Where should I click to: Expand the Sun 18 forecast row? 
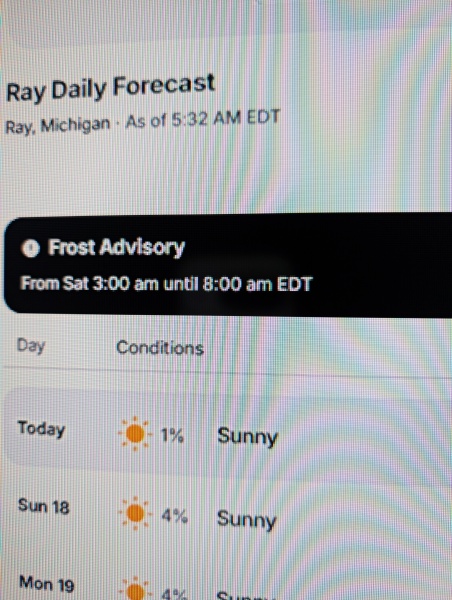pyautogui.click(x=228, y=513)
